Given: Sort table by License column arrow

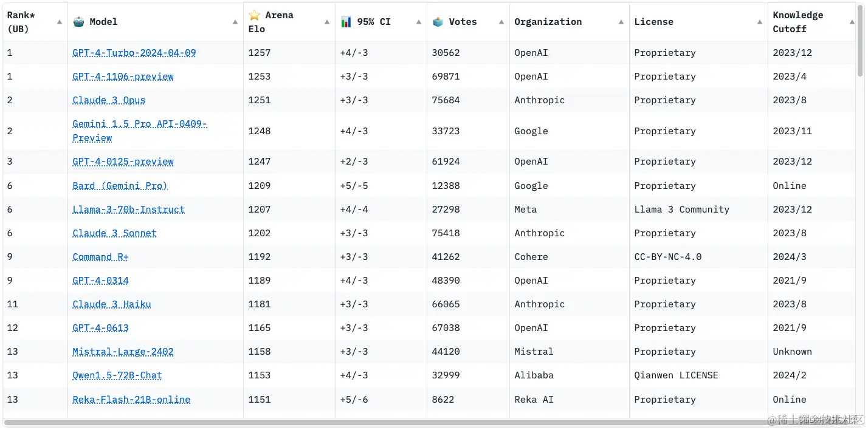Looking at the screenshot, I should (x=760, y=22).
